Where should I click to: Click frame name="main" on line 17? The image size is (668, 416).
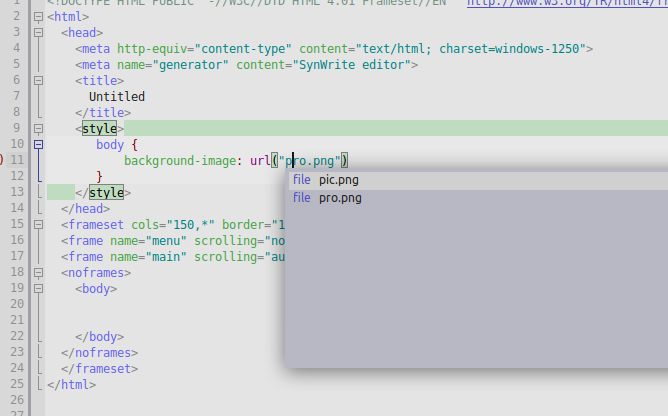click(x=124, y=257)
